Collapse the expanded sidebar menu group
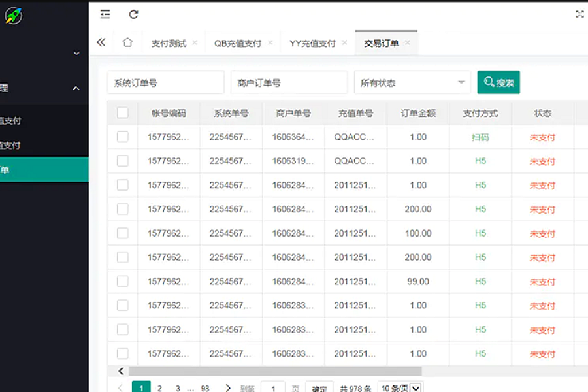 [x=76, y=88]
